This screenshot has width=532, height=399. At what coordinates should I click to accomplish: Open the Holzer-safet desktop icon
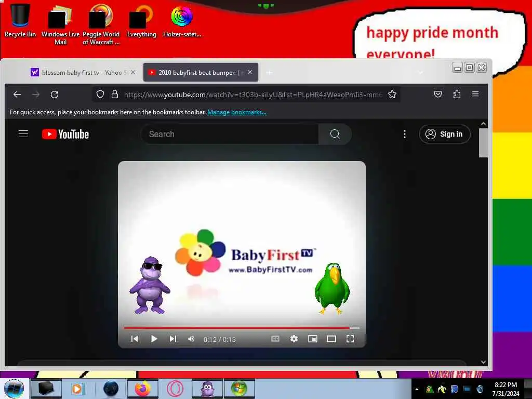pos(182,21)
